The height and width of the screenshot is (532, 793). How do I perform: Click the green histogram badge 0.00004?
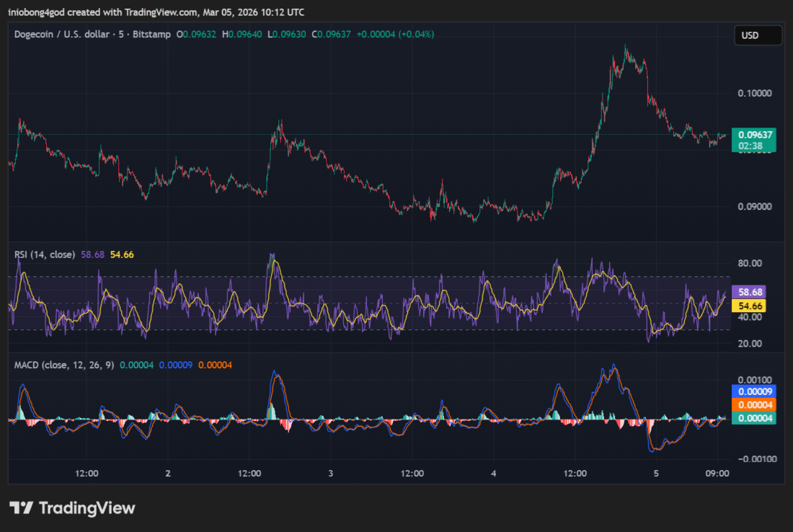click(754, 418)
